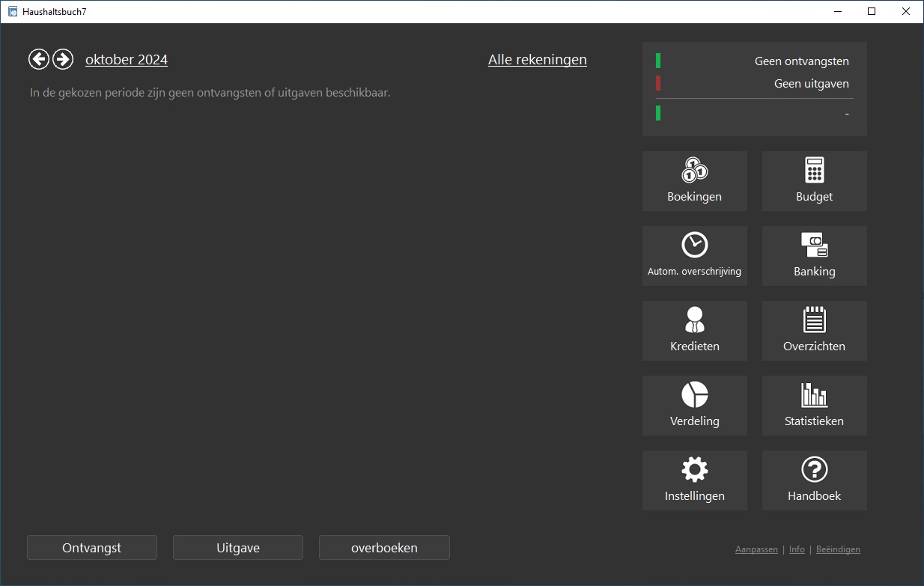Open the Alle rekeningen account selector
Image resolution: width=924 pixels, height=586 pixels.
coord(537,60)
